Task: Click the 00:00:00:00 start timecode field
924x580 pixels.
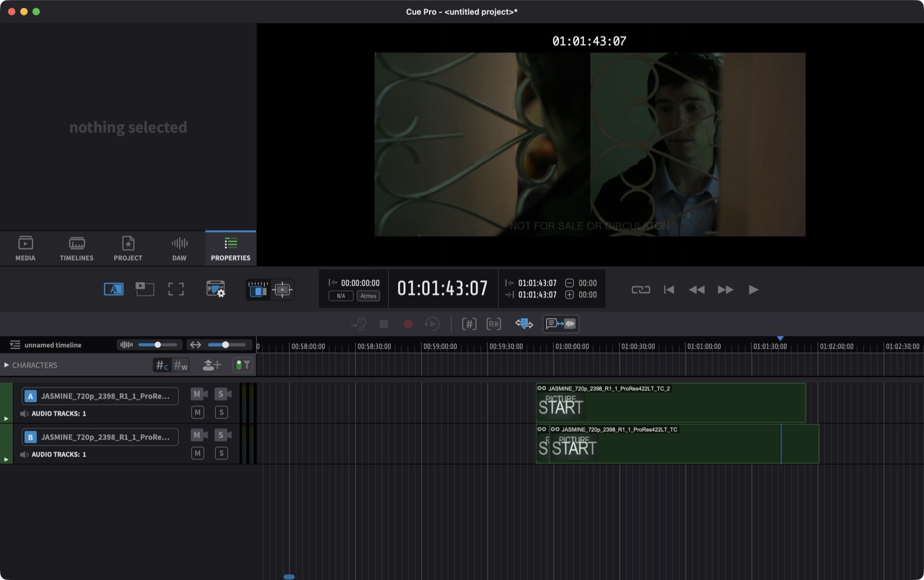Action: click(360, 283)
